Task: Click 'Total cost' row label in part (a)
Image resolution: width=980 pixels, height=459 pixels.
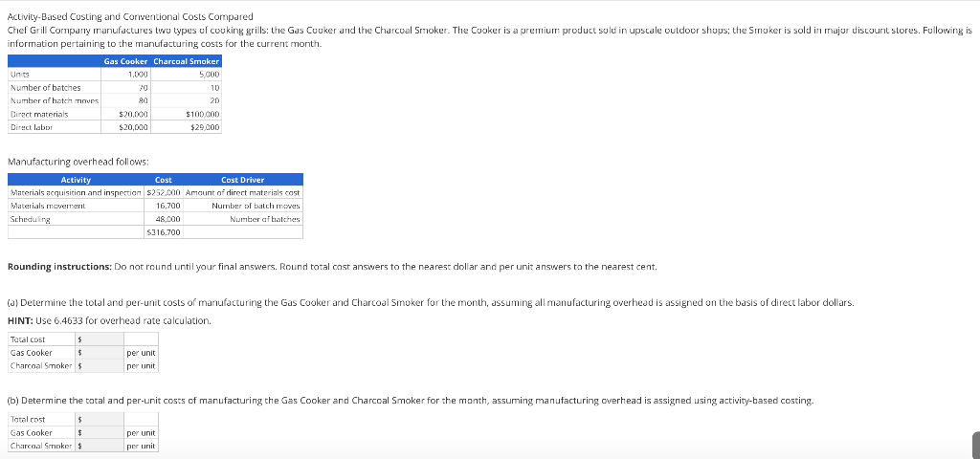Action: point(42,339)
